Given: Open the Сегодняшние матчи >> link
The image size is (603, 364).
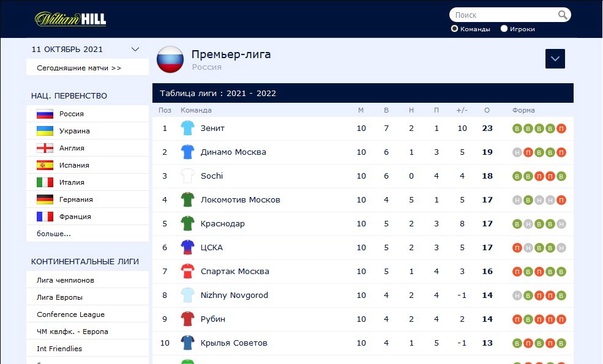Looking at the screenshot, I should [x=79, y=68].
